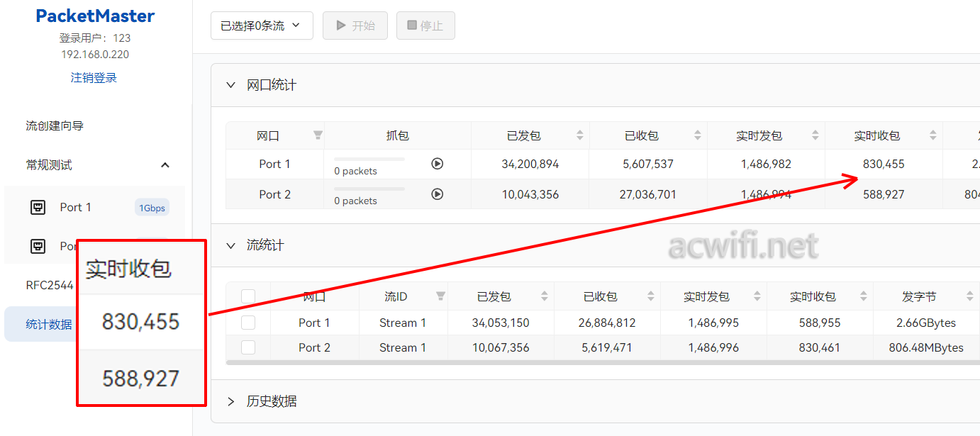The width and height of the screenshot is (980, 436).
Task: Check the Port 2 Stream 1 row checkbox
Action: (248, 347)
